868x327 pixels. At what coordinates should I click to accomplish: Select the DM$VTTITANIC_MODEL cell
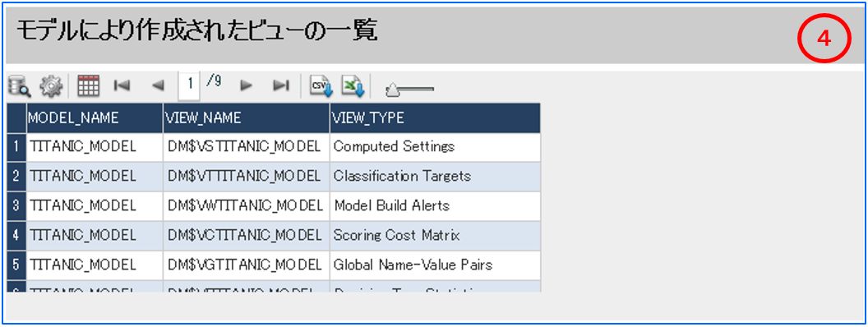pos(247,177)
